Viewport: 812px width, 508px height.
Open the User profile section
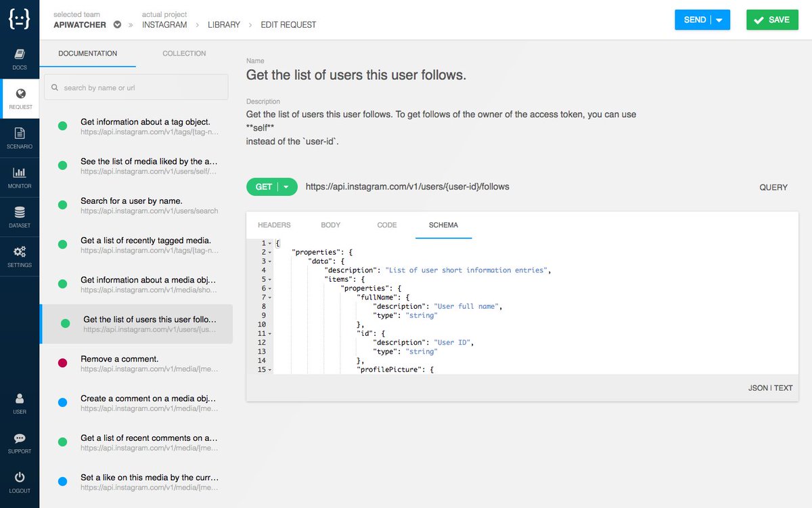point(20,404)
